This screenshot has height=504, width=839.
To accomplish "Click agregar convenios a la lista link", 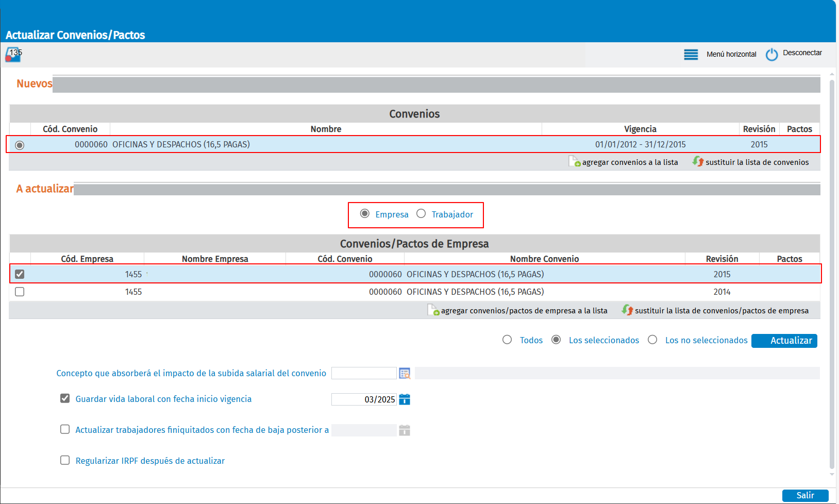I will [x=630, y=162].
